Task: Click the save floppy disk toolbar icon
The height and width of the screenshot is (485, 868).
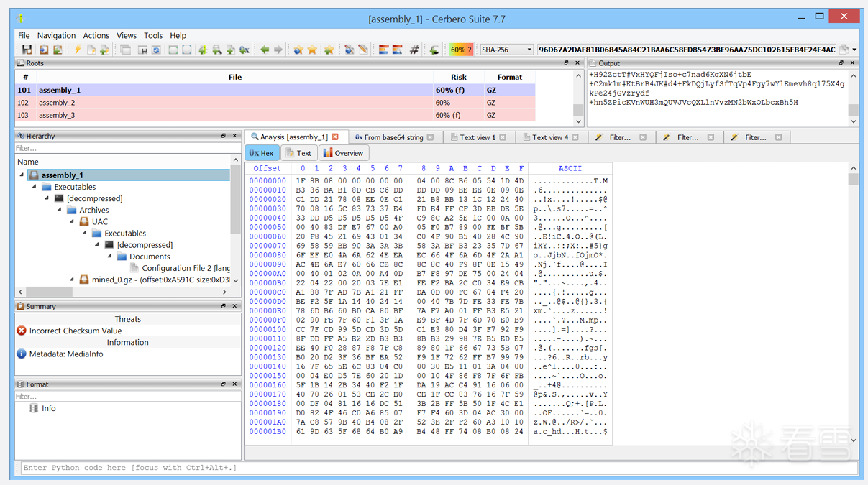Action: pyautogui.click(x=27, y=50)
